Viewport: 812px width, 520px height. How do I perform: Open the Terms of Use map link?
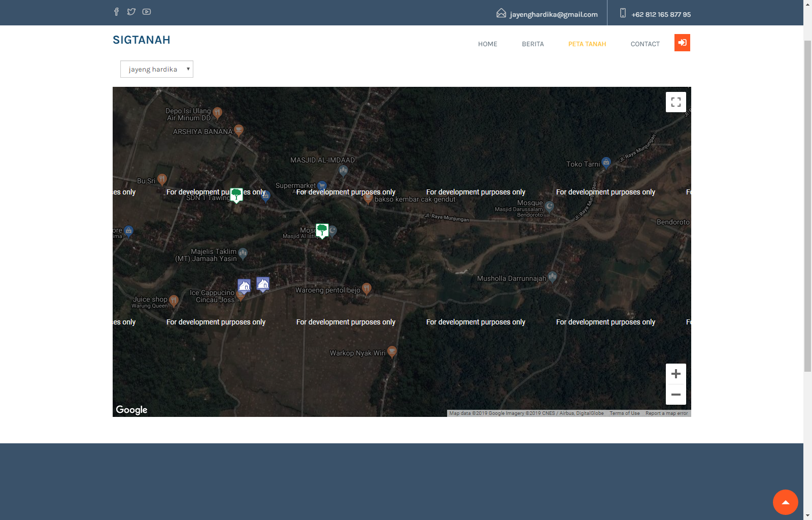pyautogui.click(x=624, y=413)
